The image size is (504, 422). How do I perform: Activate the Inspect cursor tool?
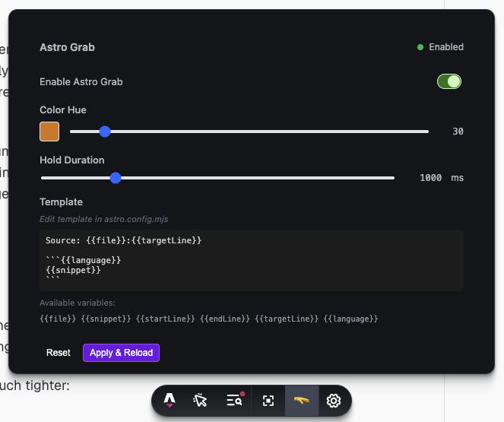pyautogui.click(x=200, y=401)
